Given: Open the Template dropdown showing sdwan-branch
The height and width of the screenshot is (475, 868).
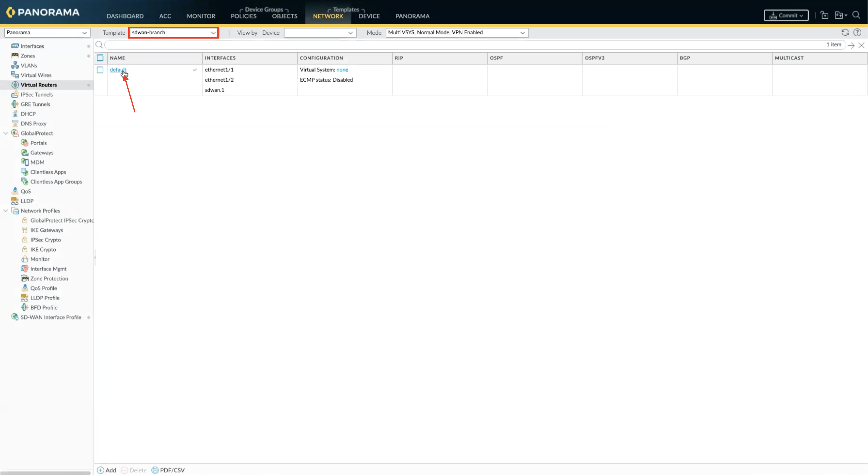Looking at the screenshot, I should (213, 33).
